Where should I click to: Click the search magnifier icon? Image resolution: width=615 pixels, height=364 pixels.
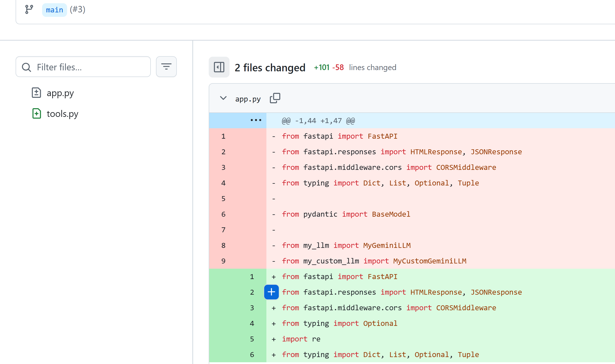[x=26, y=67]
